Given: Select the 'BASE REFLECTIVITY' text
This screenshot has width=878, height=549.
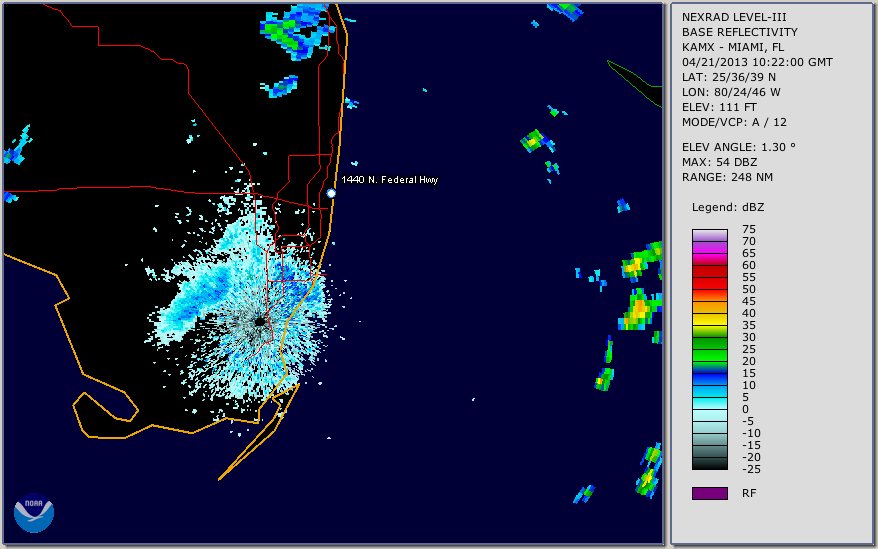Looking at the screenshot, I should coord(739,32).
